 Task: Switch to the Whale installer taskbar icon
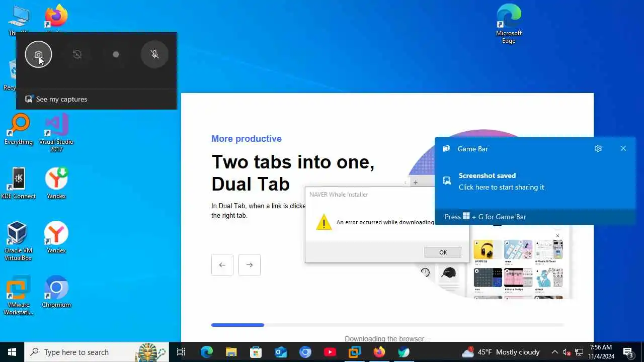tap(404, 352)
